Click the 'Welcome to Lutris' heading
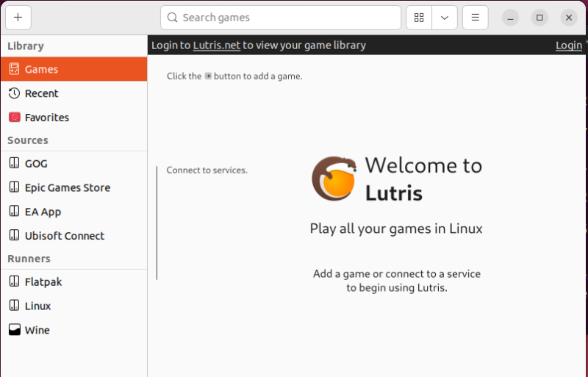 pyautogui.click(x=423, y=179)
